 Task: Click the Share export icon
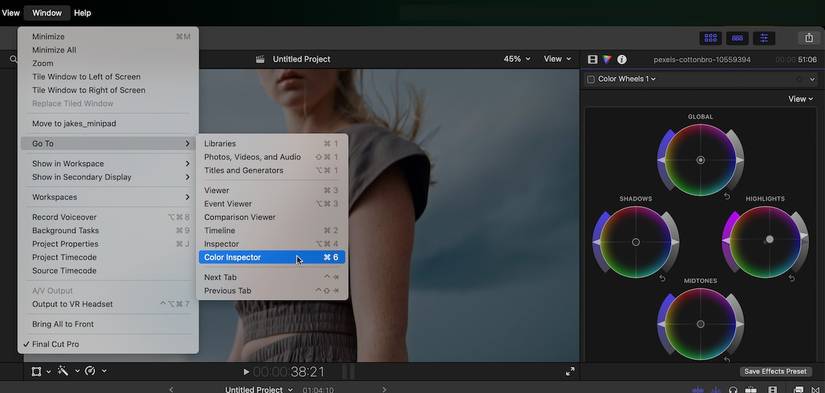(809, 38)
